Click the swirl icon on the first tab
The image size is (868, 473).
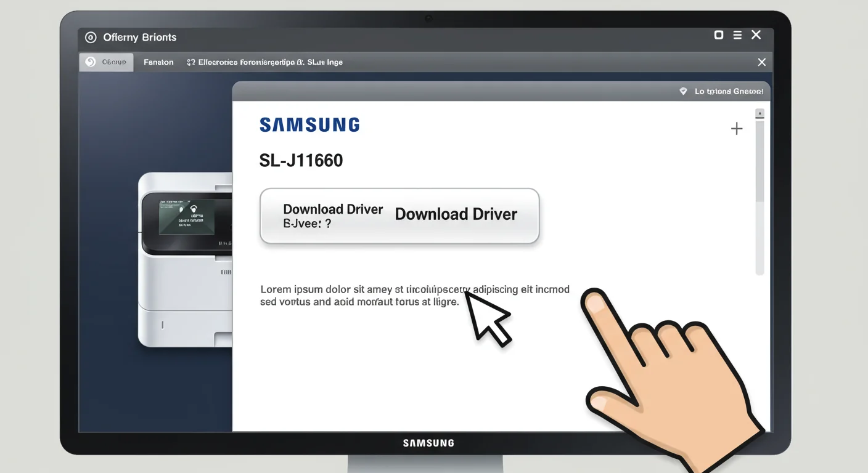pyautogui.click(x=91, y=62)
